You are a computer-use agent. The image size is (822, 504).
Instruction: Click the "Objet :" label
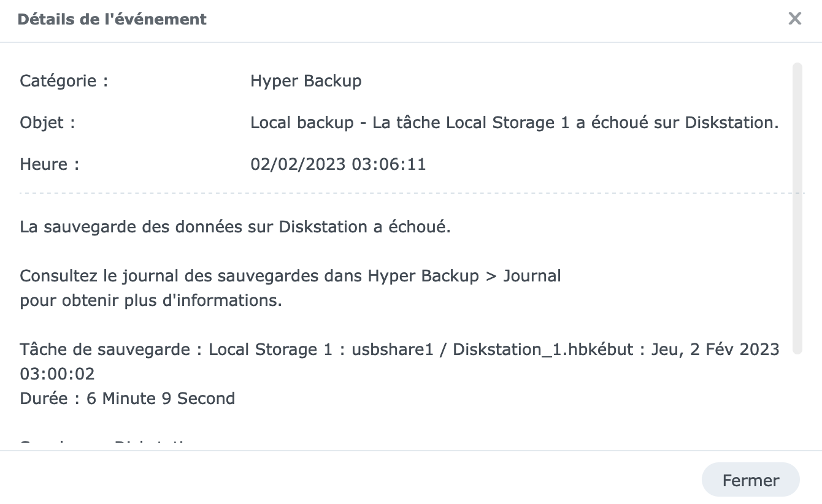[47, 123]
